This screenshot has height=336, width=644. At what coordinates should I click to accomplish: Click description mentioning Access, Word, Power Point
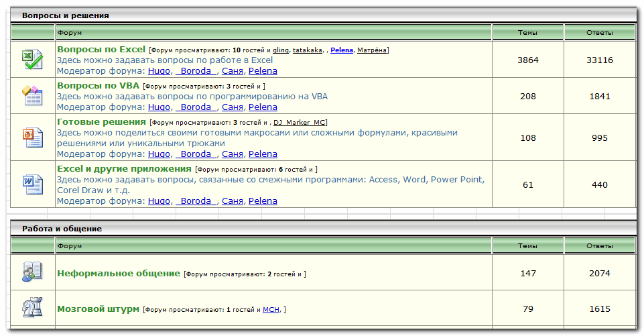[x=271, y=184]
